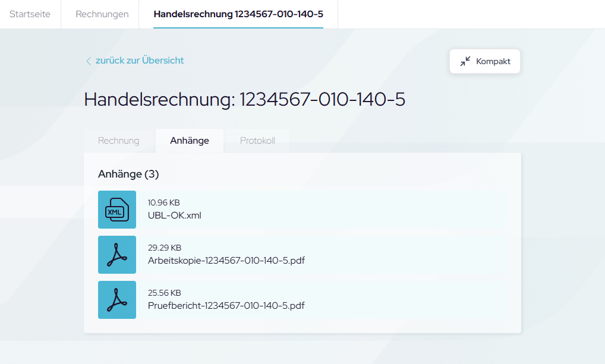Open the UBL-OK.xml file name
This screenshot has width=605, height=364.
[x=175, y=216]
